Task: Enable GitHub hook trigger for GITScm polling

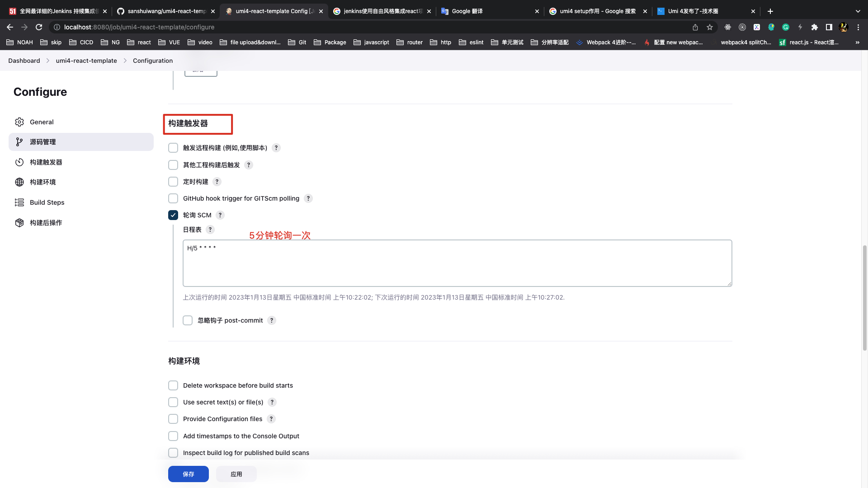Action: point(173,198)
